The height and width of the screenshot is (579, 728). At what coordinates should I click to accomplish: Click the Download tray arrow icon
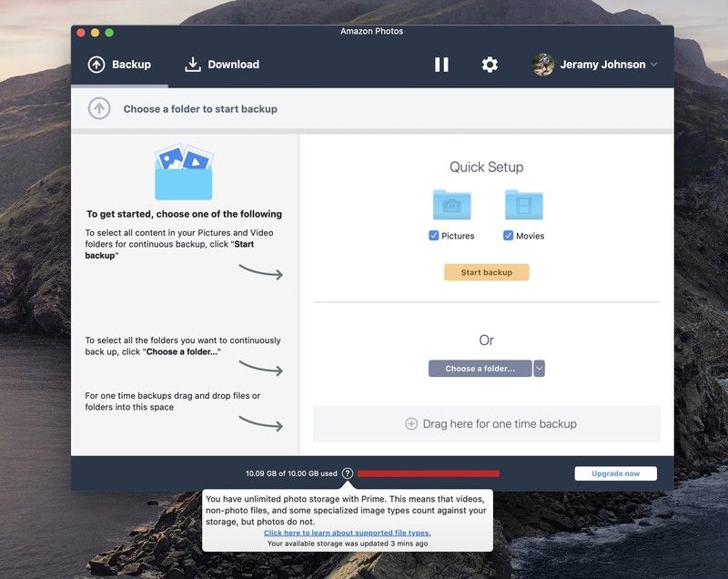click(193, 65)
